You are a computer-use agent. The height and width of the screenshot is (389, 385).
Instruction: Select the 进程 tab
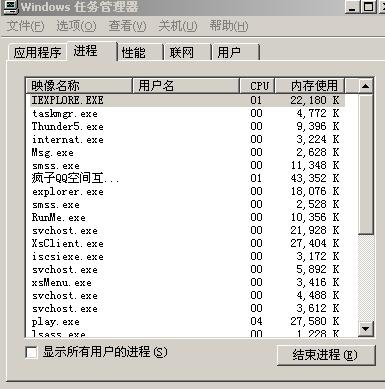pyautogui.click(x=92, y=51)
